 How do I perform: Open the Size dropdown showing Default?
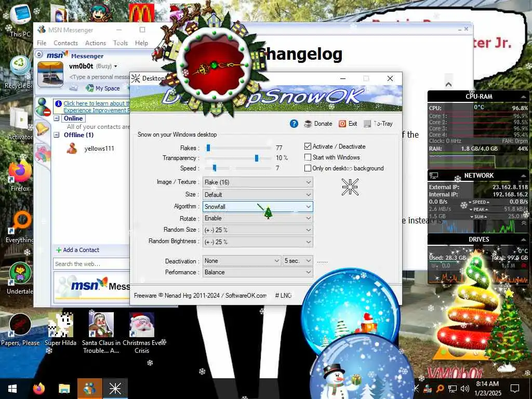coord(258,195)
